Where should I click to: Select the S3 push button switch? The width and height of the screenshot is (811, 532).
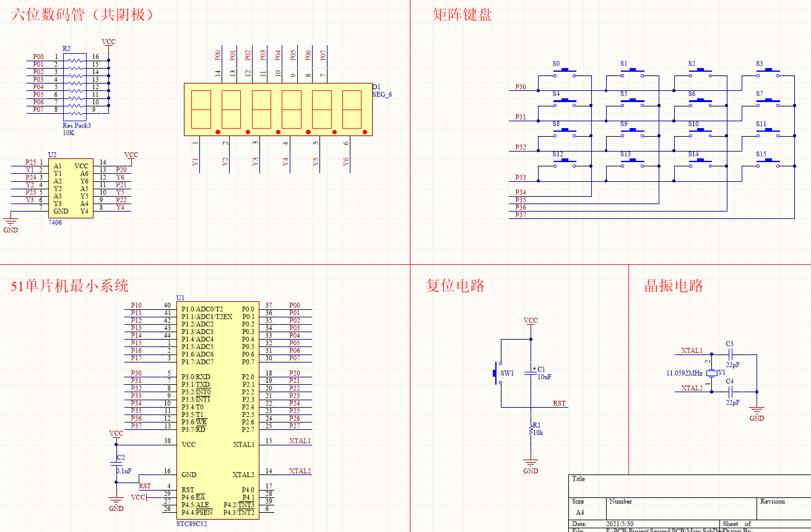768,74
